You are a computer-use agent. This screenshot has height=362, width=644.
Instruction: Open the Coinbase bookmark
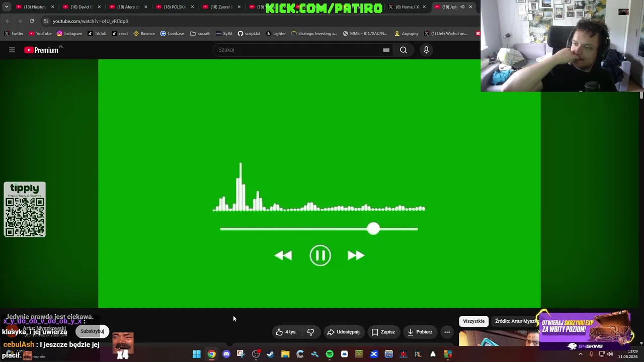coord(172,34)
